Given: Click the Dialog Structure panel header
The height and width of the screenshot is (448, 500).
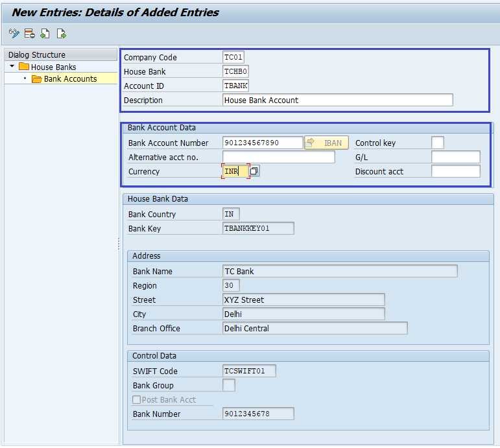Looking at the screenshot, I should point(60,54).
